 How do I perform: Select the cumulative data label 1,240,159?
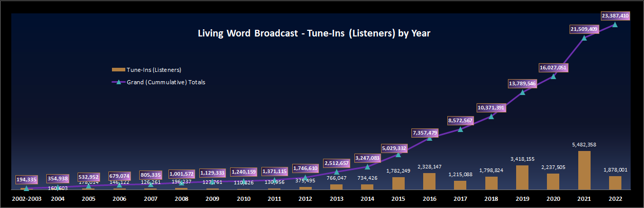click(244, 172)
